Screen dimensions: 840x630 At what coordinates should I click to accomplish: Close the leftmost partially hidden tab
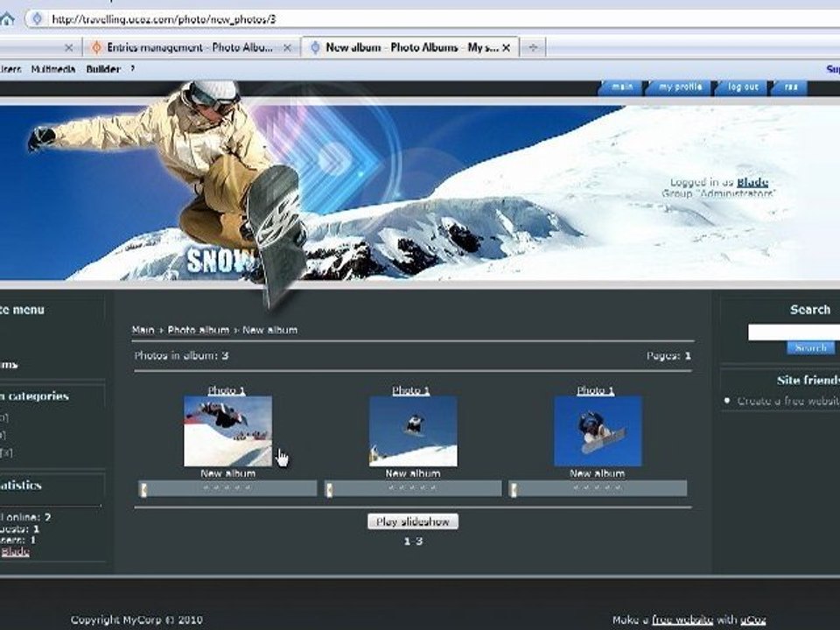(x=68, y=47)
